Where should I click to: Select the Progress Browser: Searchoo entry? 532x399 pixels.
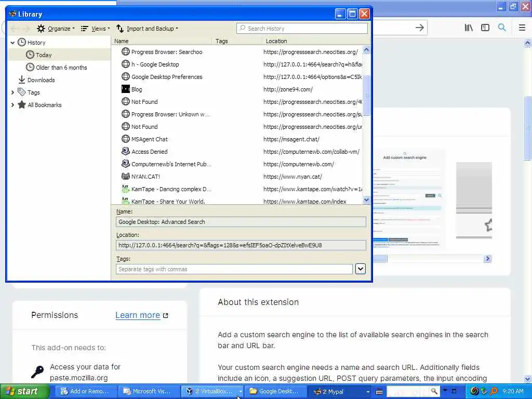(x=167, y=52)
